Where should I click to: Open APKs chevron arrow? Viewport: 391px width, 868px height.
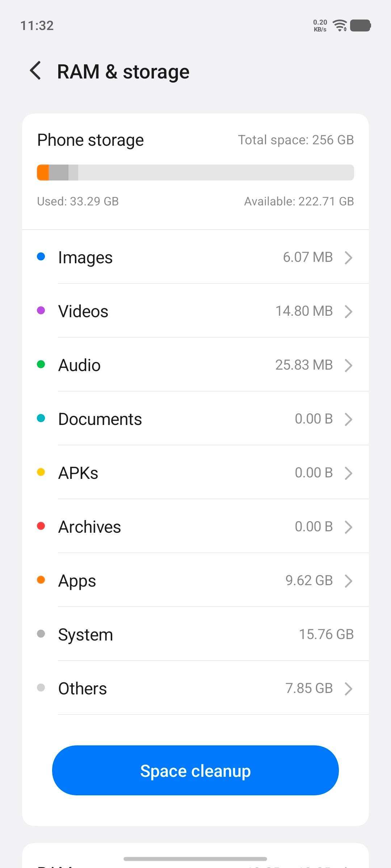[x=348, y=473]
